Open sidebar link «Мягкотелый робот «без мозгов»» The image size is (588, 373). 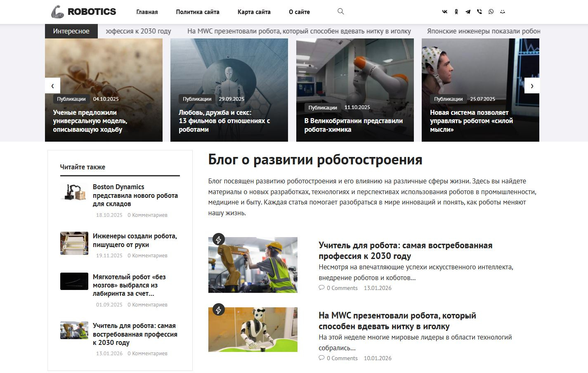(129, 285)
